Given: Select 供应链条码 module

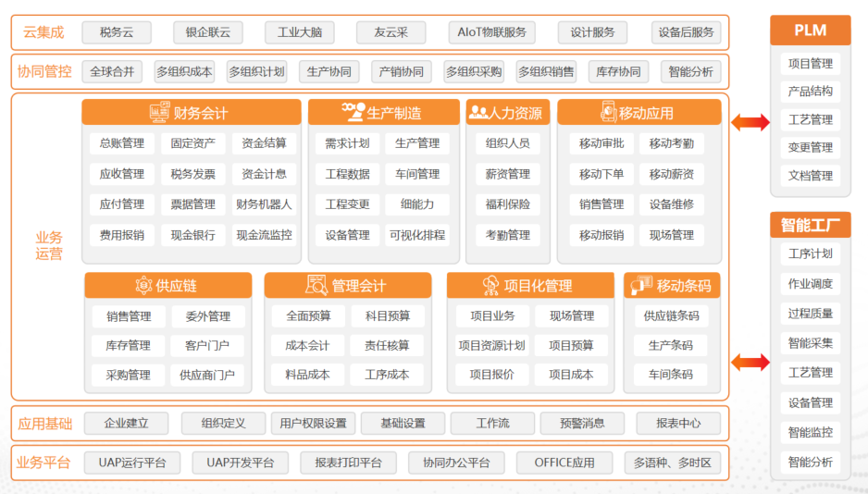Looking at the screenshot, I should tap(671, 315).
